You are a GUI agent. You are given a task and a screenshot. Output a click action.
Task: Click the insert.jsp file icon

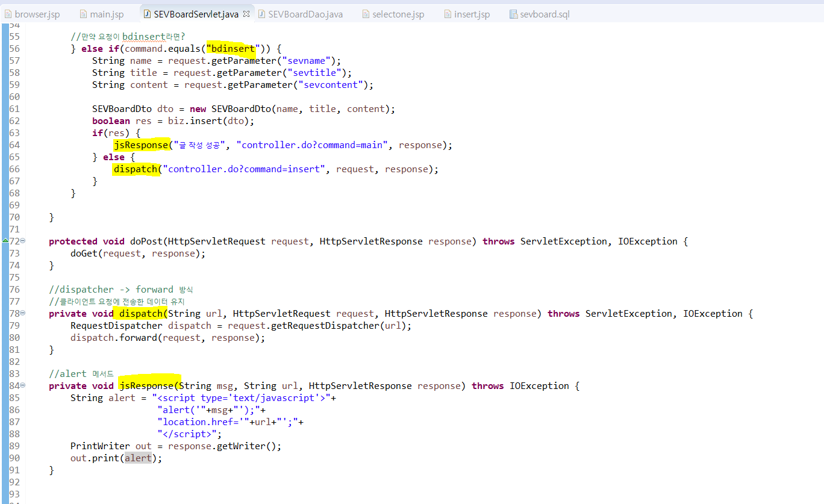(x=447, y=14)
